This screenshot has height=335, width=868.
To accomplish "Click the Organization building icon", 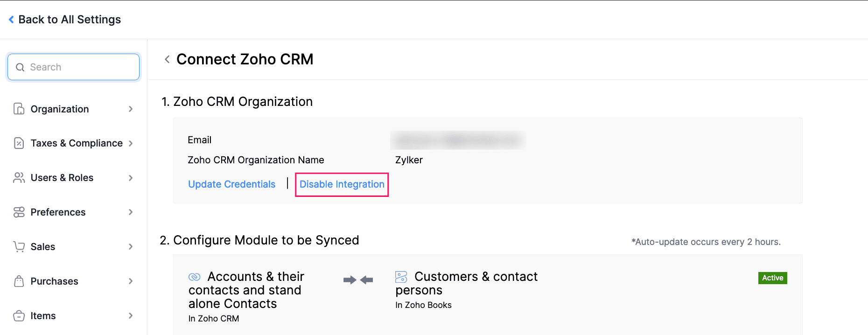I will 19,109.
